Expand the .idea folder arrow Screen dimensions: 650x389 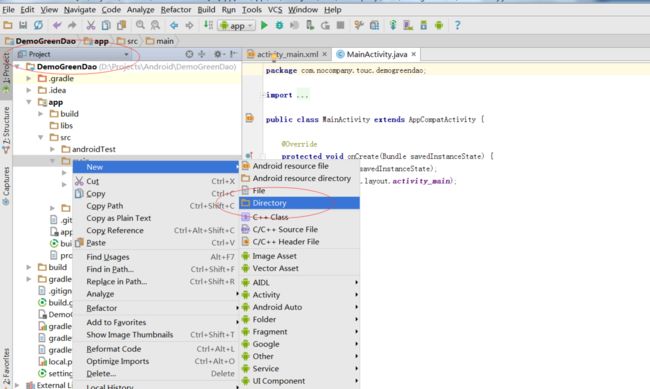[x=29, y=90]
